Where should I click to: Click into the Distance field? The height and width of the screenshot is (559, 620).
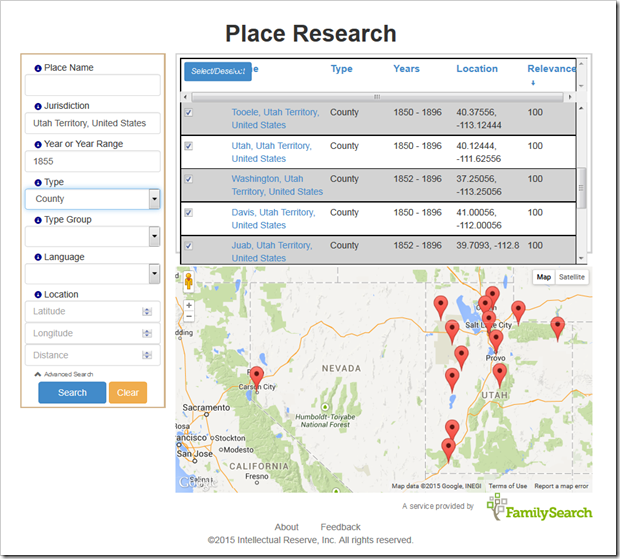click(93, 355)
